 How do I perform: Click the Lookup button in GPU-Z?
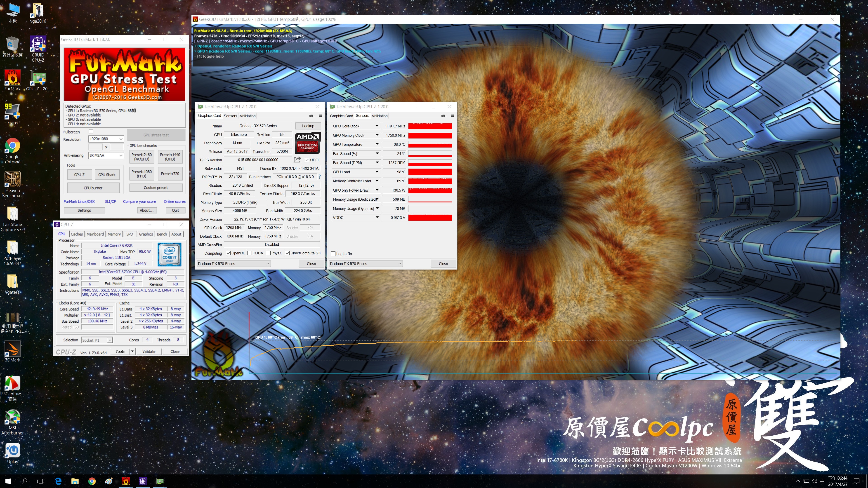[x=308, y=126]
